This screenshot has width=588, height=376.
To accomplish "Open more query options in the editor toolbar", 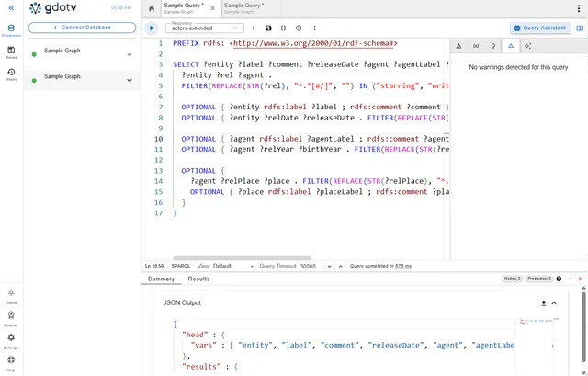I will tap(314, 28).
